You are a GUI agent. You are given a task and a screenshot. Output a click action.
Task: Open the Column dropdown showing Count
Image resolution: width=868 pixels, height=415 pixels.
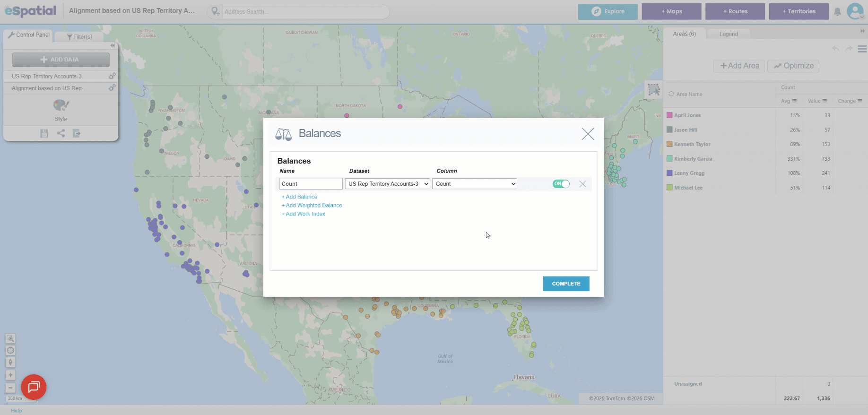point(475,184)
